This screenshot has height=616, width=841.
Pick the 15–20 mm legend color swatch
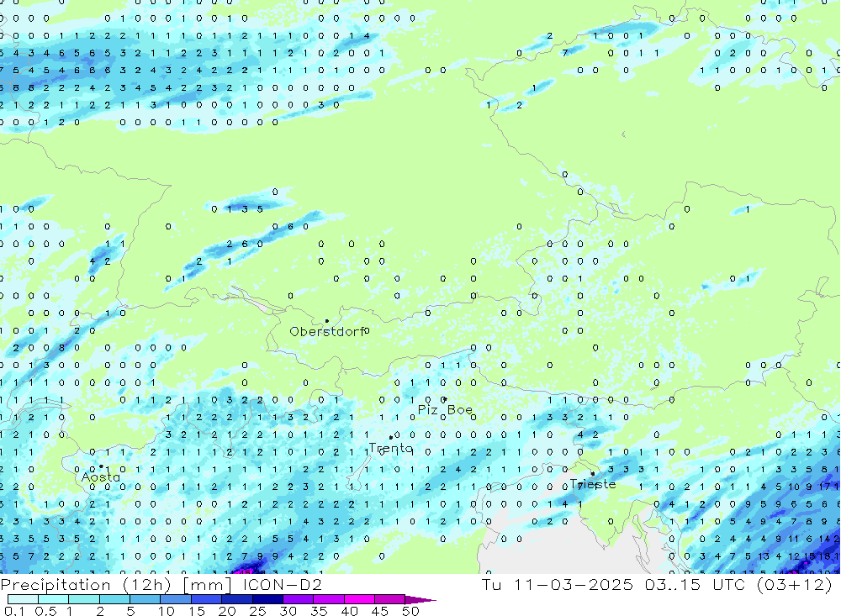tap(207, 599)
